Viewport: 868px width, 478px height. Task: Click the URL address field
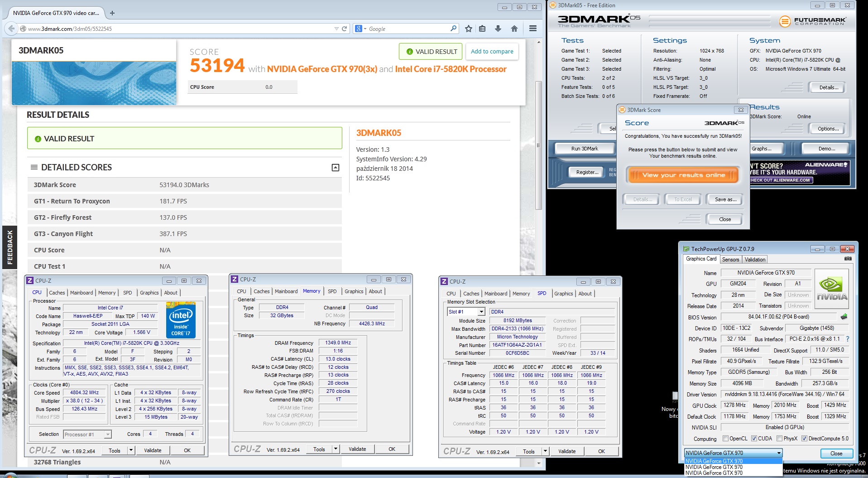tap(179, 29)
